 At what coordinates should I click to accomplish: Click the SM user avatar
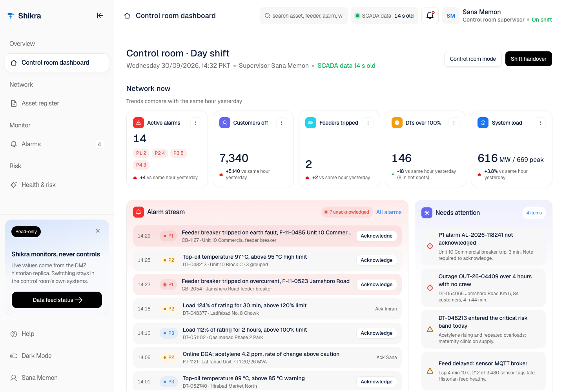pyautogui.click(x=451, y=16)
